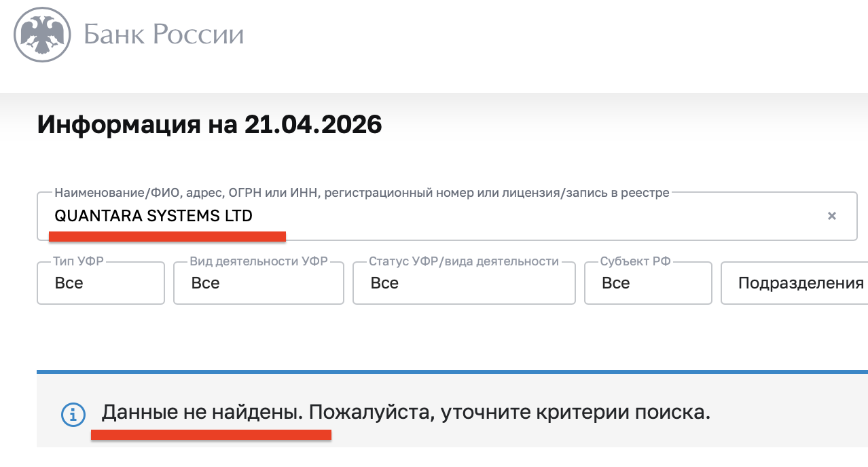868x467 pixels.
Task: Click the date "21.04.2026" in heading
Action: click(x=313, y=125)
